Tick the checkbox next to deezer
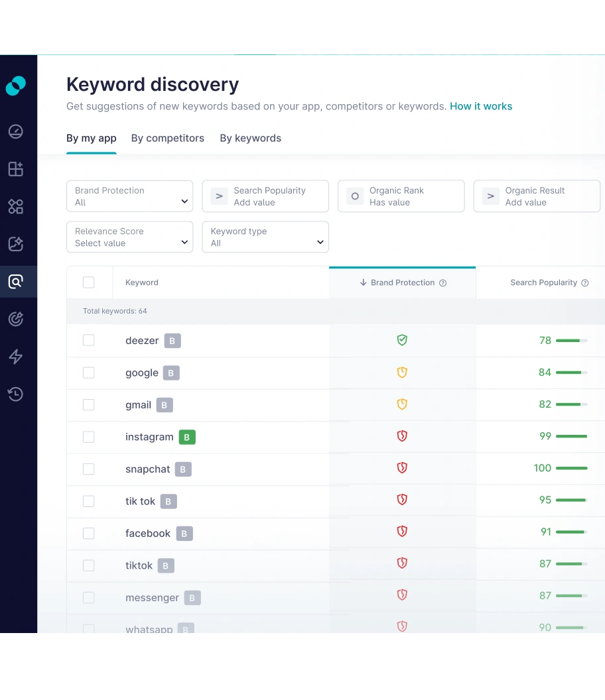 (x=89, y=340)
